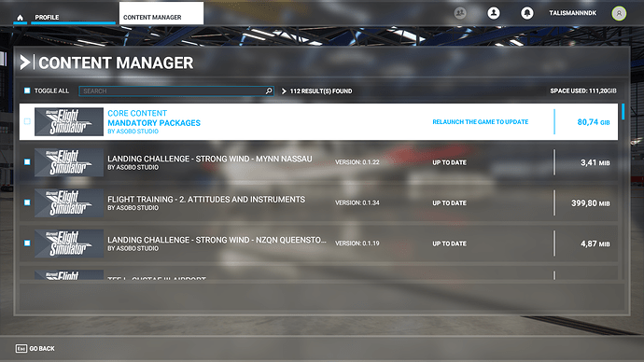644x362 pixels.
Task: Select the Core Content thumbnail
Action: [x=69, y=122]
